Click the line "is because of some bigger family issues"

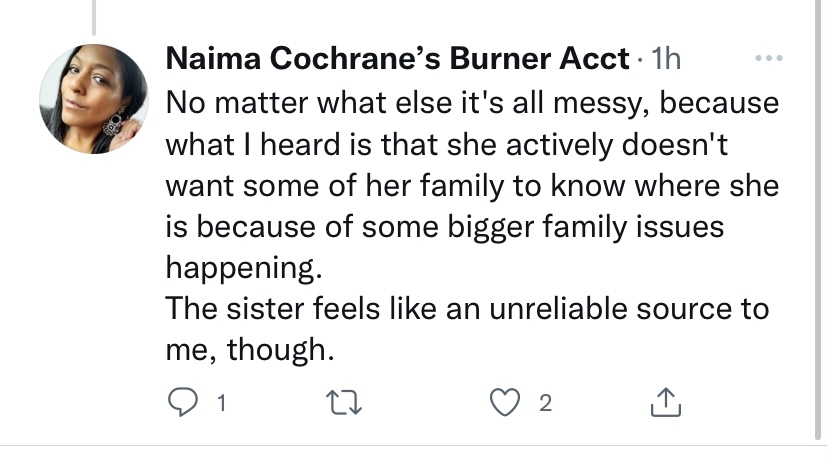[442, 227]
